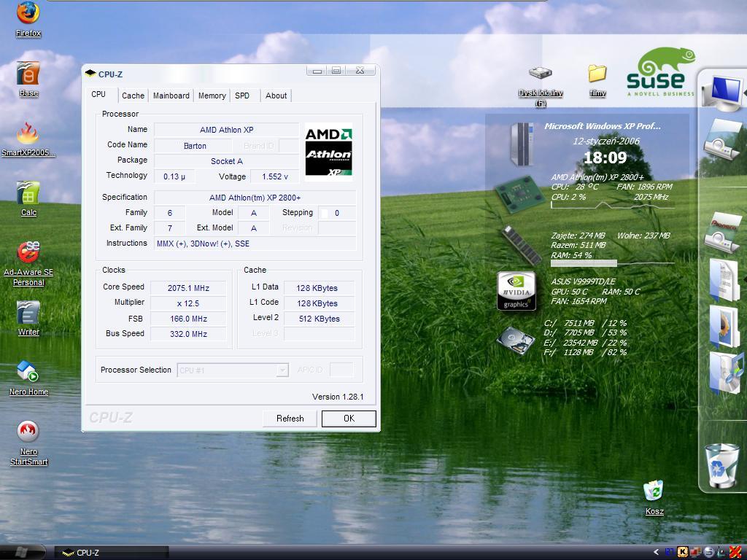Launch the OpenOffice Base shortcut

pyautogui.click(x=28, y=79)
